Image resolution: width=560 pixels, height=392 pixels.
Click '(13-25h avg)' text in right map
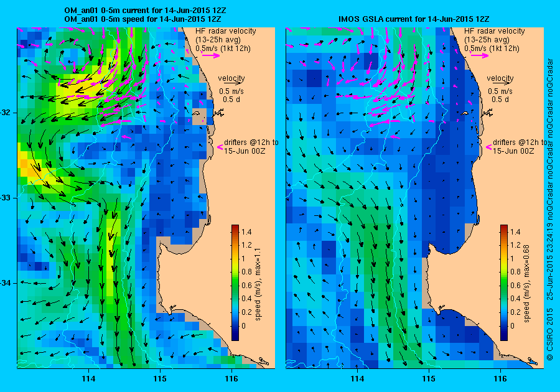pyautogui.click(x=487, y=40)
